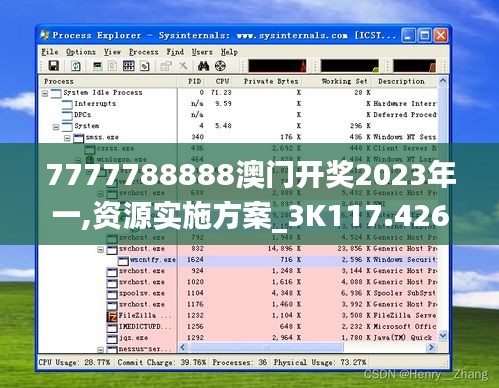This screenshot has height=388, width=499.
Task: Select the Find Window's Process crosshair icon
Action: [220, 66]
